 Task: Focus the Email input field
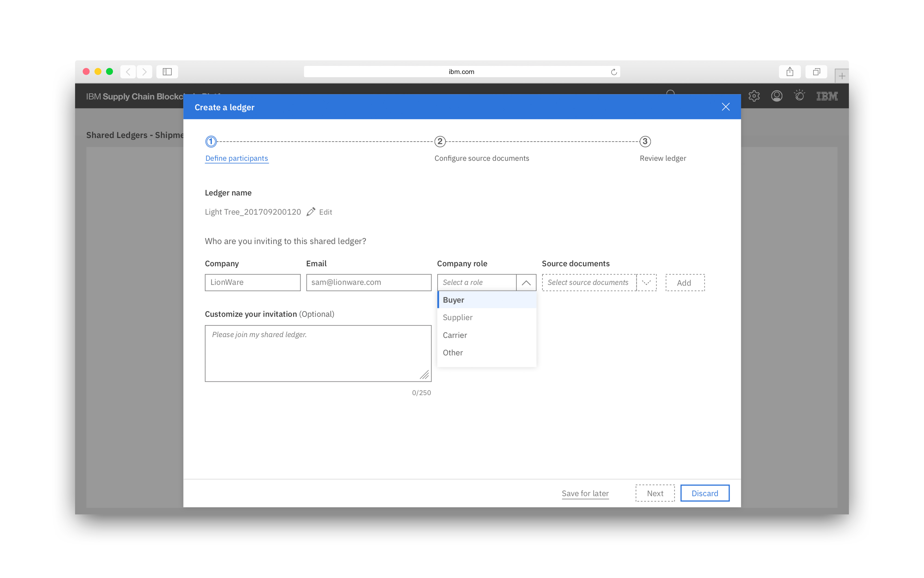[x=368, y=283]
